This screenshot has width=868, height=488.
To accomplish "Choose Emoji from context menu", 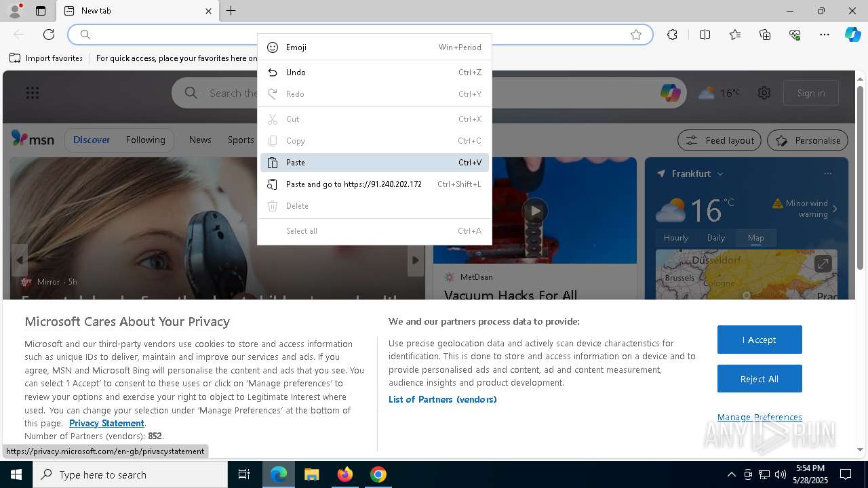I will click(374, 47).
